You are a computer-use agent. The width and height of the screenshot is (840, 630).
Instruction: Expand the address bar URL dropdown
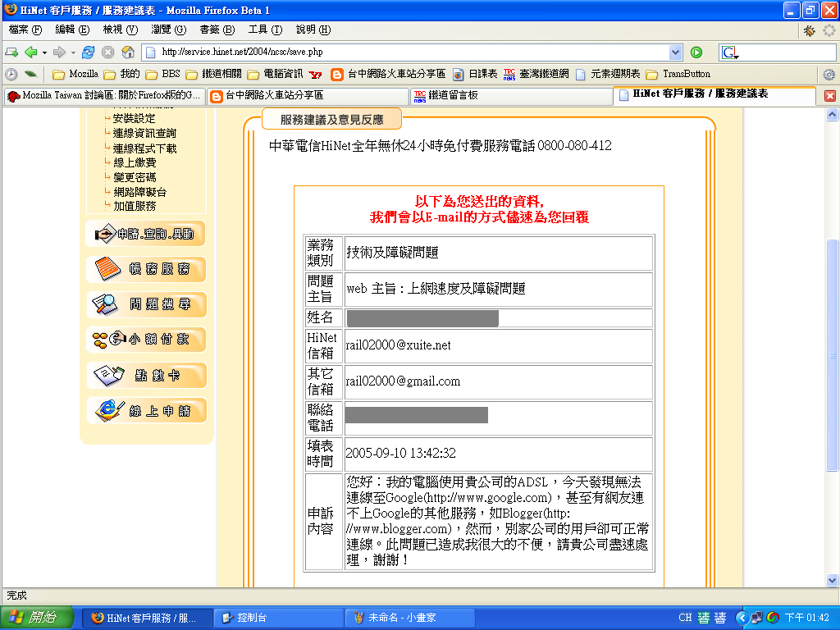click(675, 52)
